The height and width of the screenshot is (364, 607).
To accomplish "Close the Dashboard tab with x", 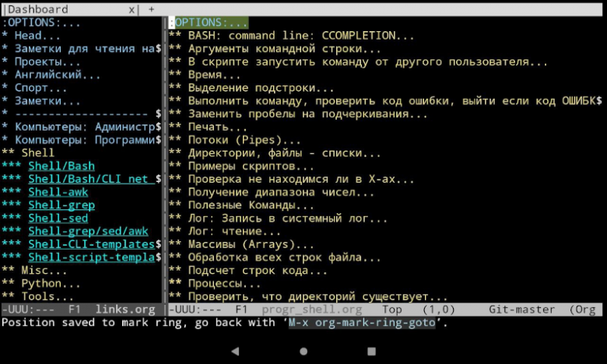I will coord(132,9).
